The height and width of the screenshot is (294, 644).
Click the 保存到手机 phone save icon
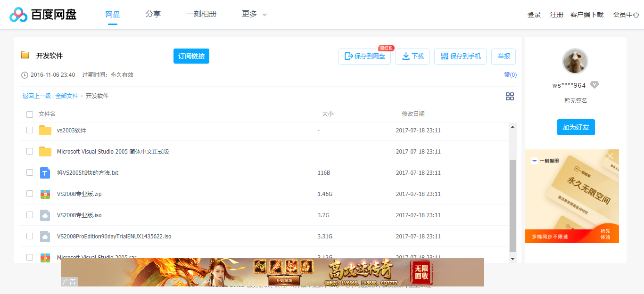coord(445,56)
